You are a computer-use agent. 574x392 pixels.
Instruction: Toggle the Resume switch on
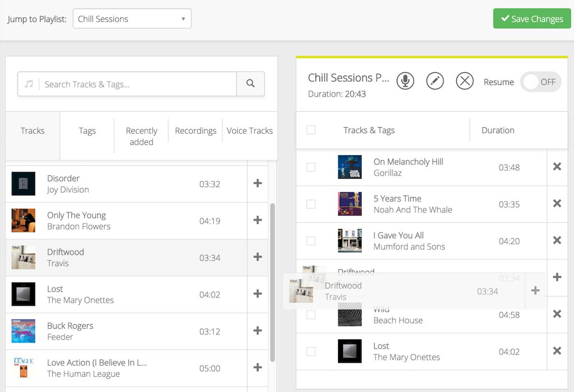540,82
